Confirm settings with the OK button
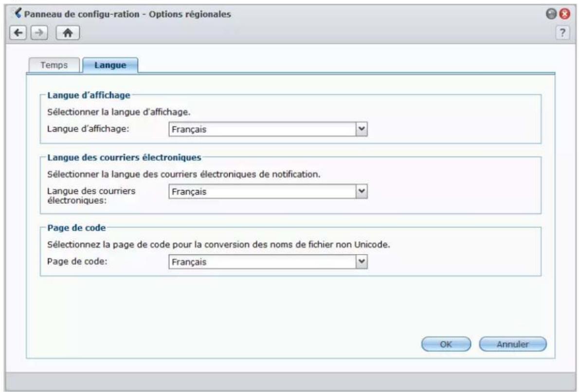579x392 pixels. point(446,344)
